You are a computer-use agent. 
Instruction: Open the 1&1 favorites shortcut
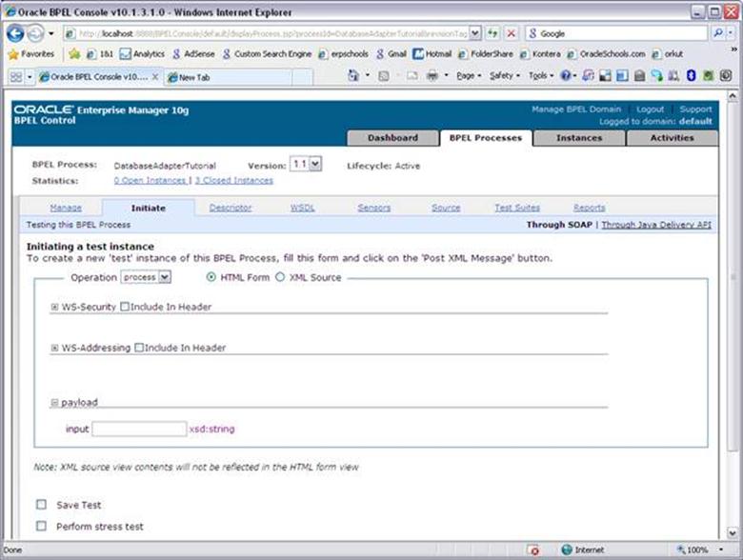(x=100, y=54)
